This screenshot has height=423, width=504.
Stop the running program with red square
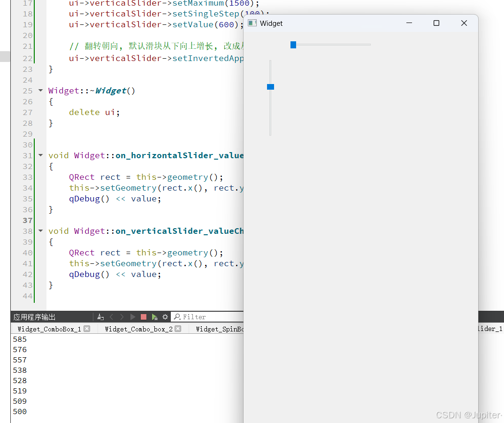(144, 317)
